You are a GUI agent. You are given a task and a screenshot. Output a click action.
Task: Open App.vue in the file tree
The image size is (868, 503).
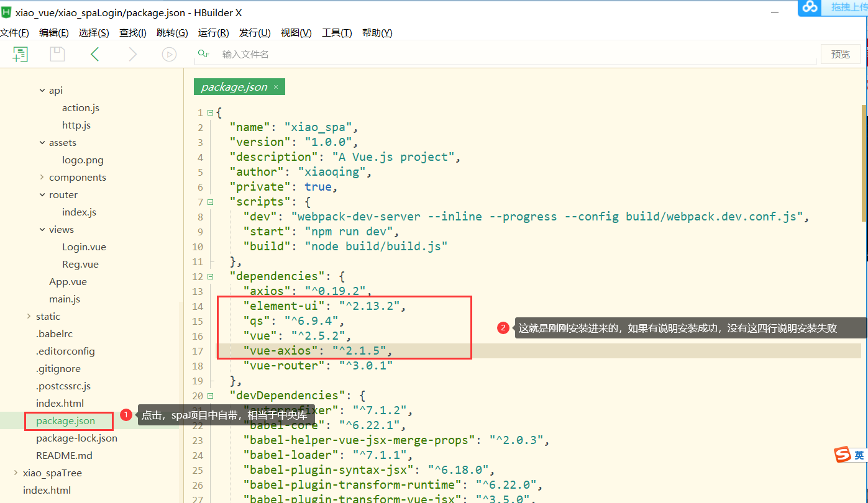68,281
